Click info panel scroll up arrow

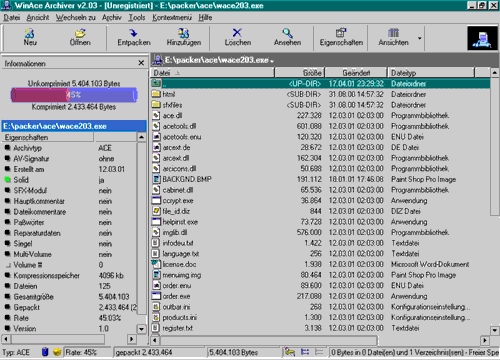point(141,137)
